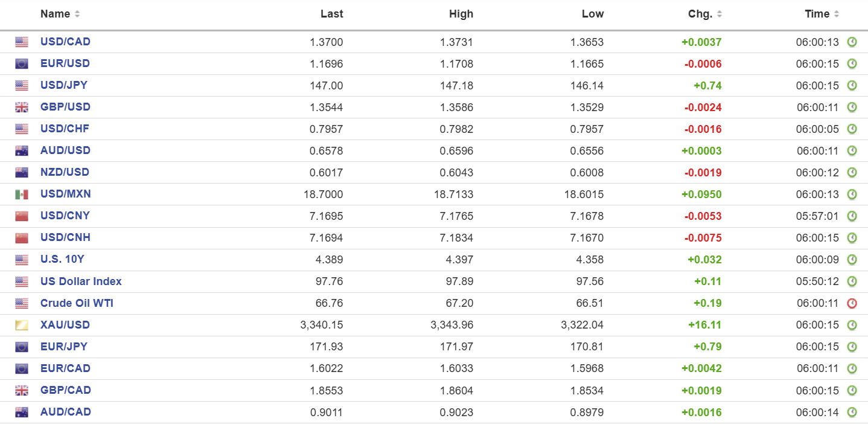Click the China flag icon next to USD/CNH
This screenshot has width=868, height=424.
tap(22, 239)
